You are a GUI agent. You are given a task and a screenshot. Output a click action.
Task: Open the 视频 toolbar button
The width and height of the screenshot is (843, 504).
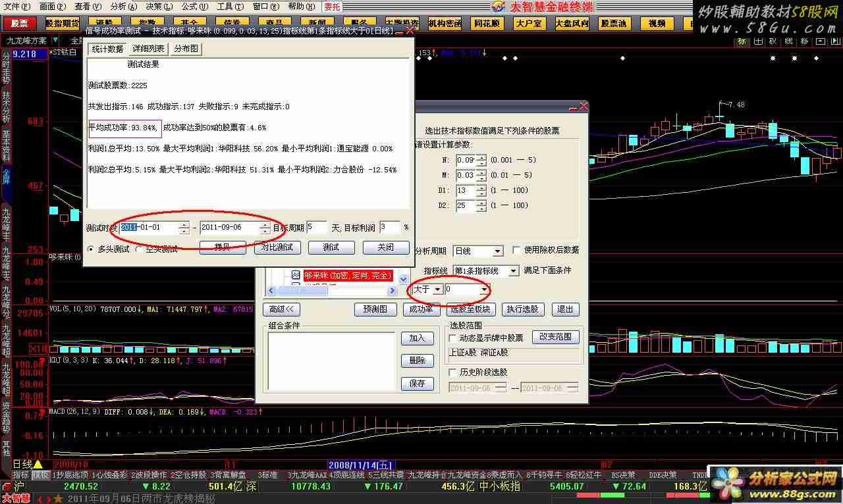[657, 24]
